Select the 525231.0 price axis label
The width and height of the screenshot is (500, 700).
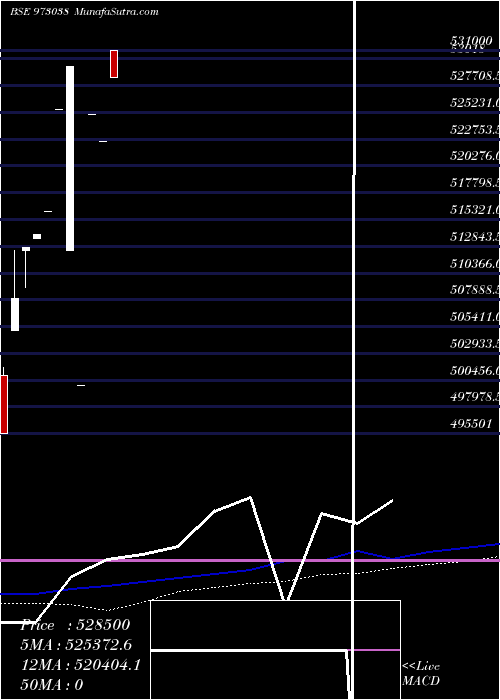click(475, 103)
